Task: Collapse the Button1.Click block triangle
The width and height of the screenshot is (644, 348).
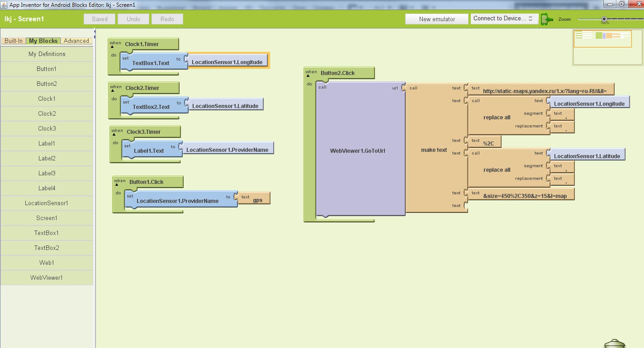Action: [x=117, y=184]
